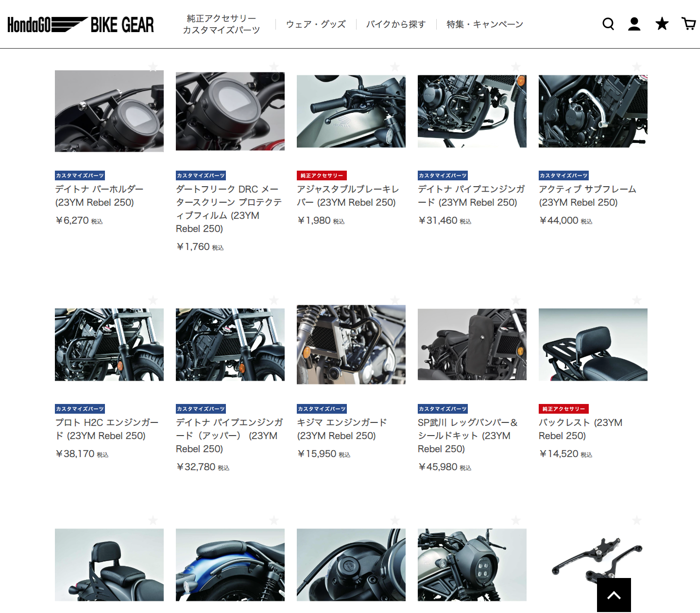The width and height of the screenshot is (700, 613).
Task: Click 純正アクセサリー tag above バックレスト
Action: (563, 409)
